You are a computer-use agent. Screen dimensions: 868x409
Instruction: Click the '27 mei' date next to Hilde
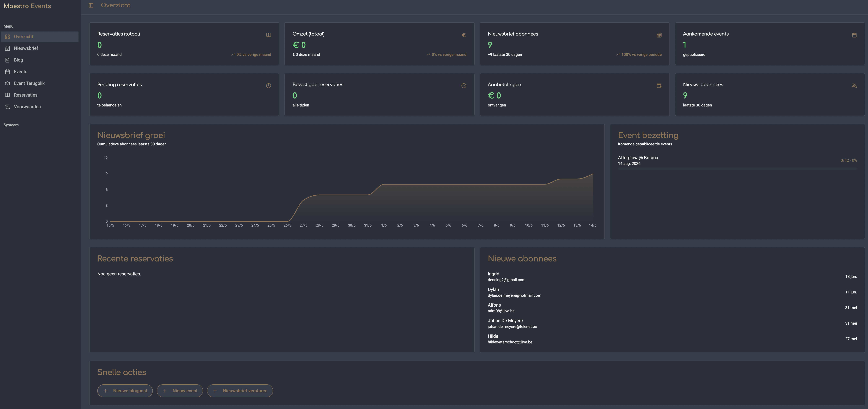(851, 339)
